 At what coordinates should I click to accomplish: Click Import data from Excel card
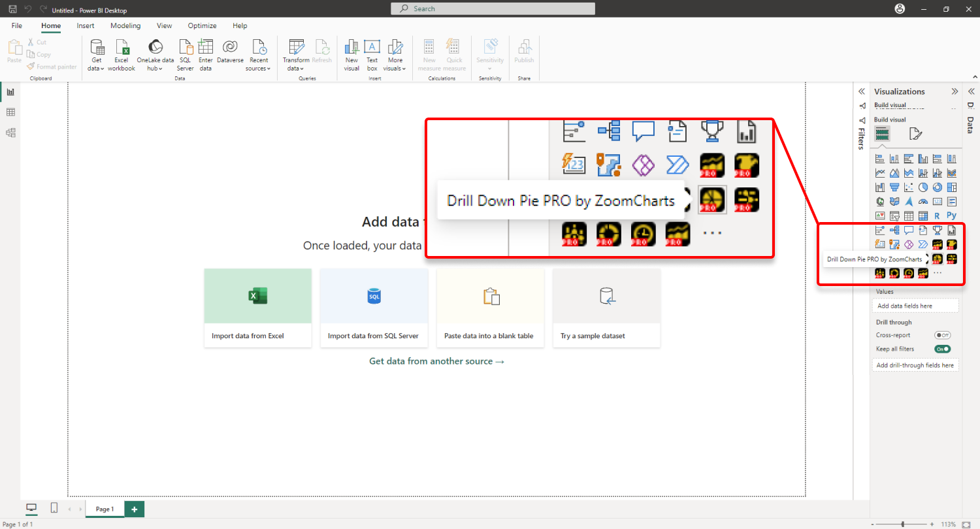[x=258, y=308]
